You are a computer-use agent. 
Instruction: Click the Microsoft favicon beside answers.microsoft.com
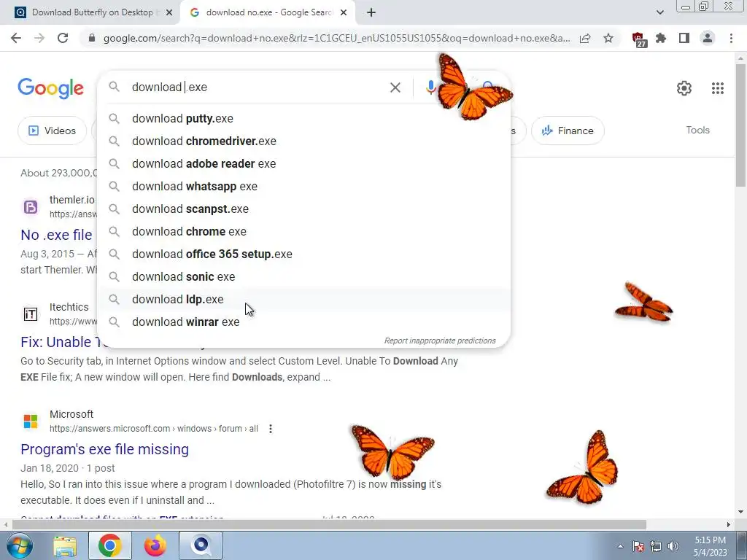(31, 421)
